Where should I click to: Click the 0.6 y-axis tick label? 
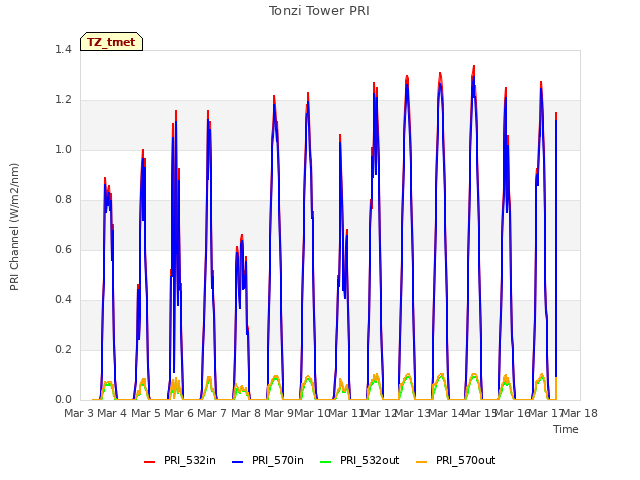(x=63, y=250)
